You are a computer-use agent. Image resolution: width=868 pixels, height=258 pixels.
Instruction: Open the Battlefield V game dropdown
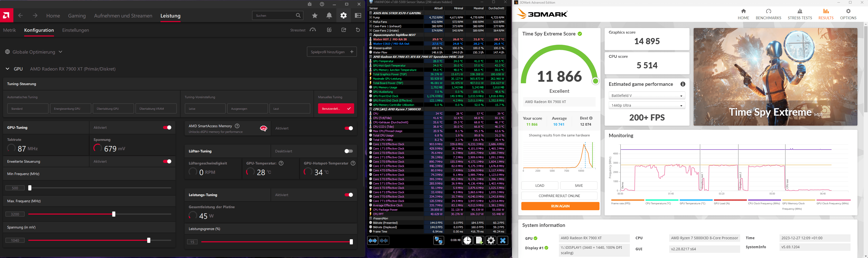(x=647, y=96)
